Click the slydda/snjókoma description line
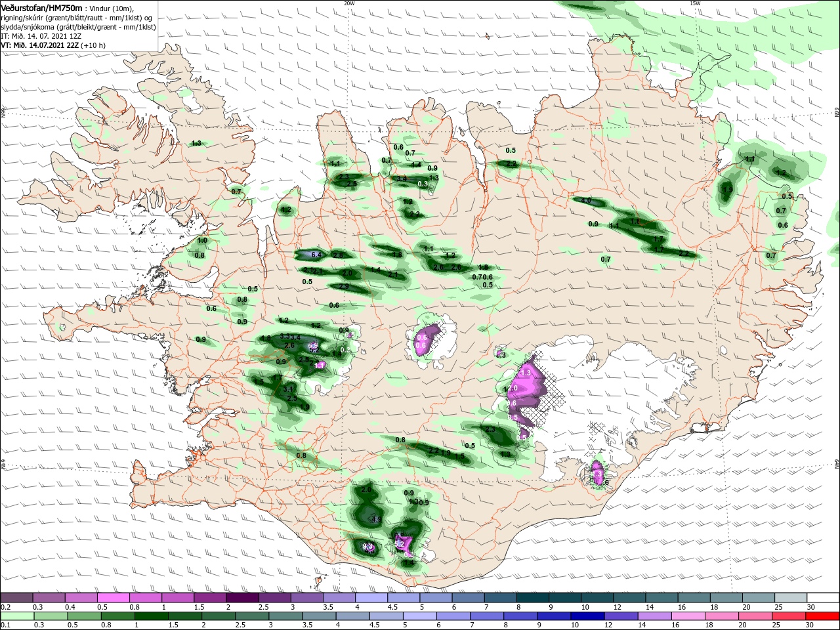 78,27
